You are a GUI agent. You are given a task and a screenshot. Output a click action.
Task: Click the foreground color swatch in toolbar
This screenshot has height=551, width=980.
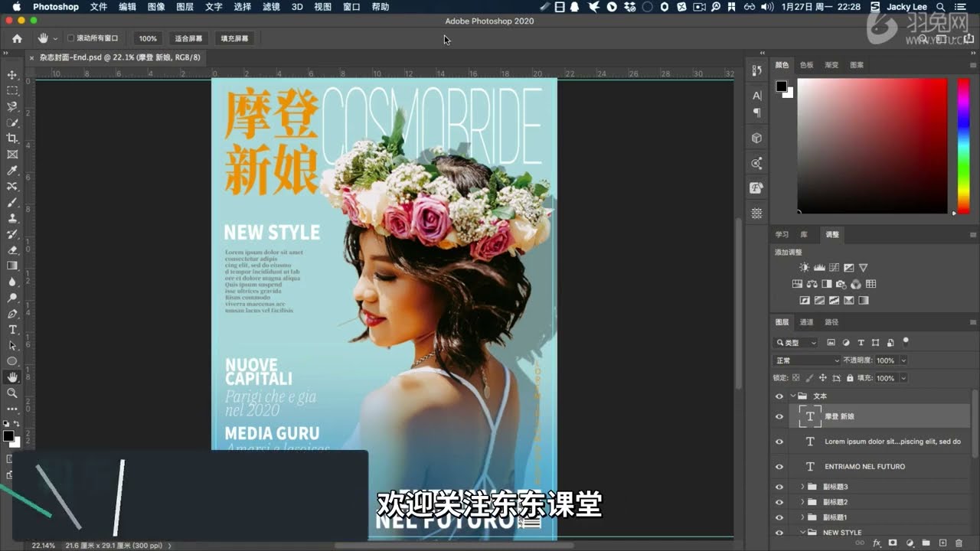click(x=8, y=436)
